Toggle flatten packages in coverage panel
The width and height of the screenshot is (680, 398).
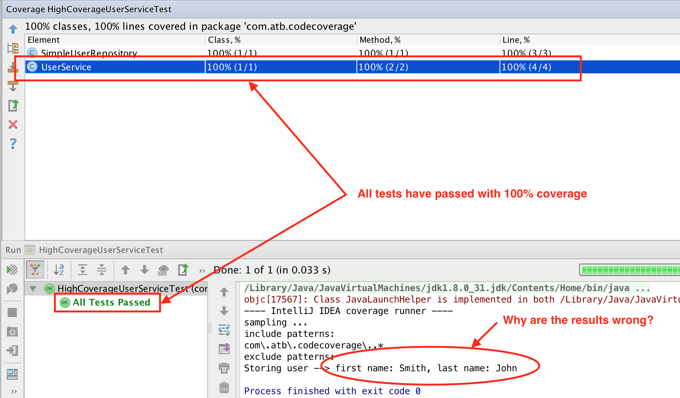(x=13, y=48)
